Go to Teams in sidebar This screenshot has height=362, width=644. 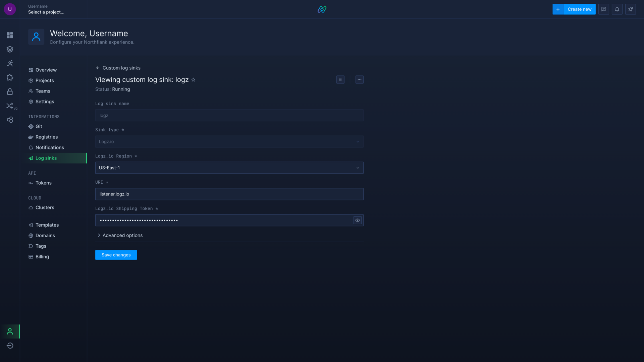[x=40, y=91]
